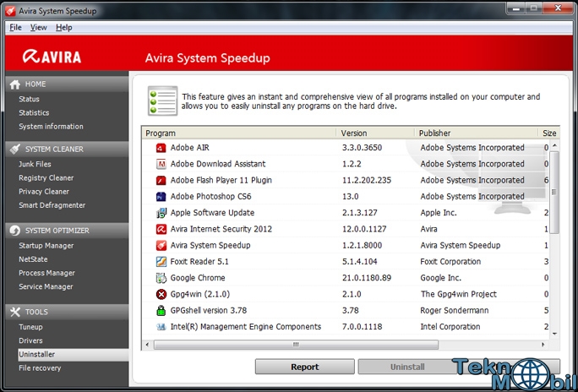Open Registry Cleaner
Image resolution: width=578 pixels, height=392 pixels.
tap(46, 178)
